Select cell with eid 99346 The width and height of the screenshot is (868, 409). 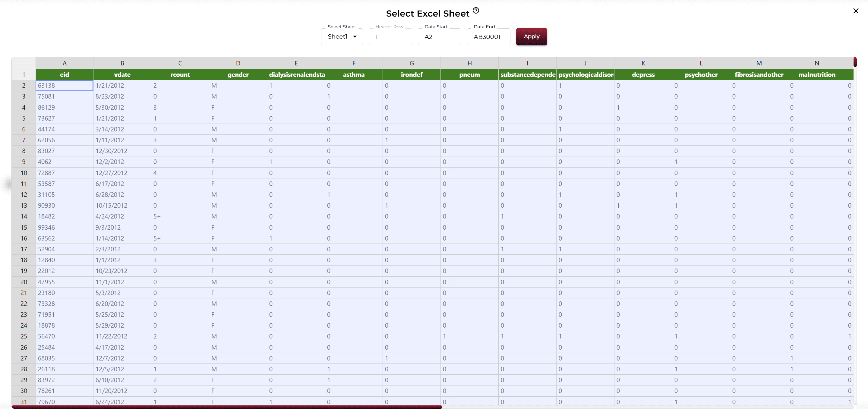click(x=64, y=228)
